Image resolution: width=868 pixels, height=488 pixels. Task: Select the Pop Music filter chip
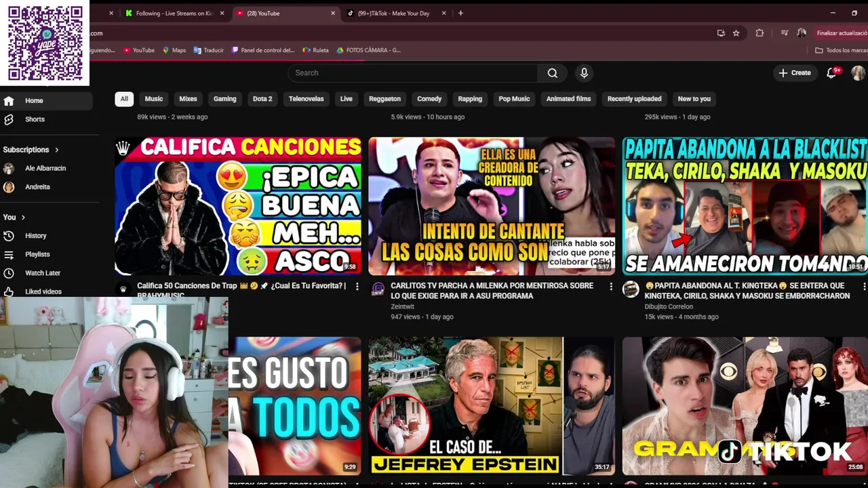coord(514,99)
